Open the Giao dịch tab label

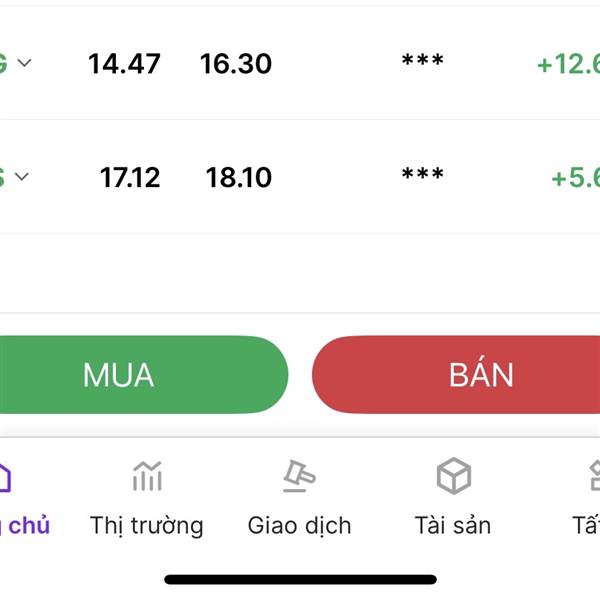tap(299, 525)
